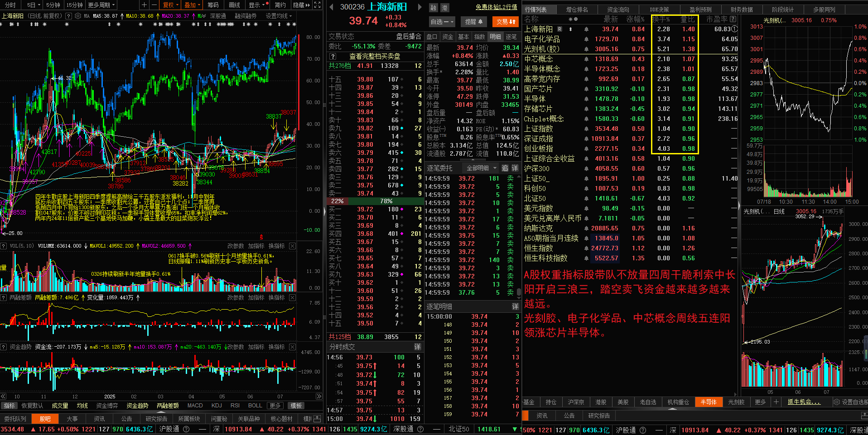Viewport: 868px width, 435px height.
Task: Click the help icon beside 市盈率 header
Action: click(733, 19)
